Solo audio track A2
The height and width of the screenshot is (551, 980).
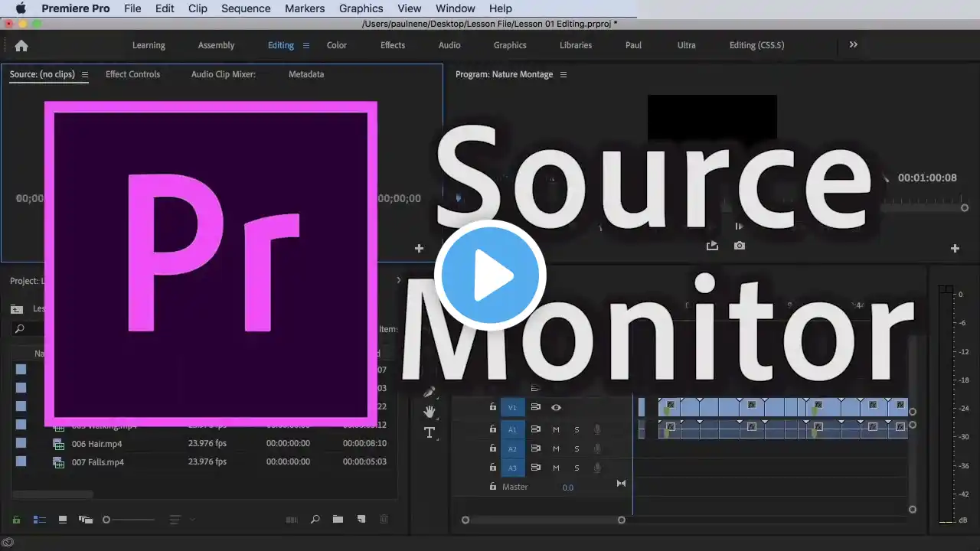[577, 449]
